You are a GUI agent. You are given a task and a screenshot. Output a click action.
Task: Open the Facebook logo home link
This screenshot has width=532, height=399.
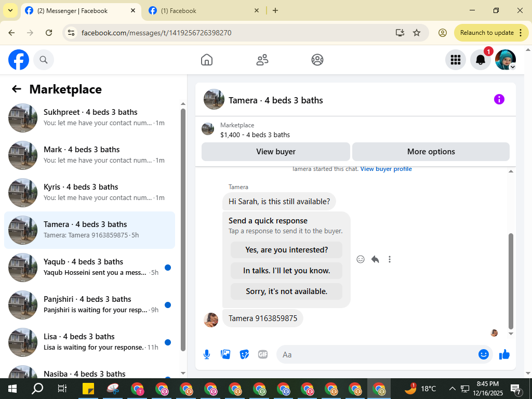click(19, 60)
